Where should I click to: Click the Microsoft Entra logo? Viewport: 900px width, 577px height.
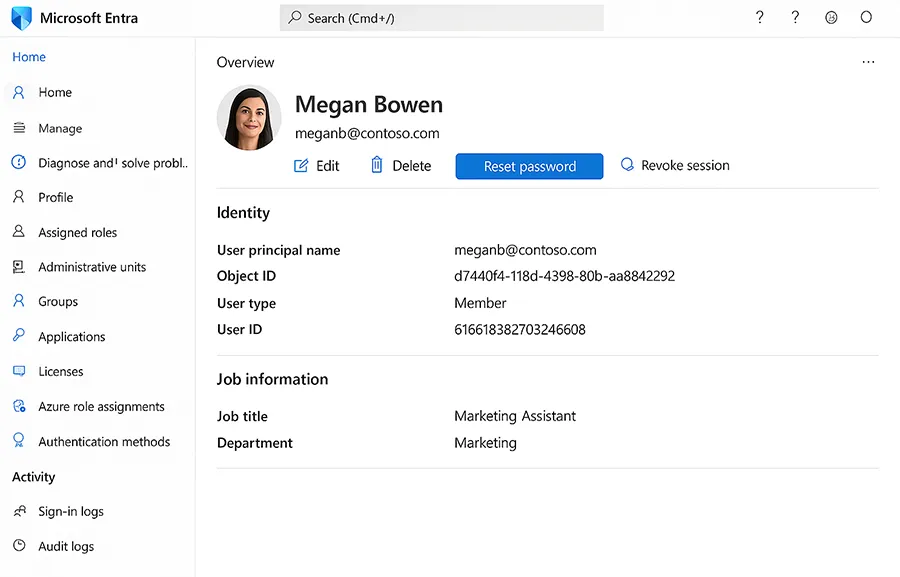tap(19, 17)
